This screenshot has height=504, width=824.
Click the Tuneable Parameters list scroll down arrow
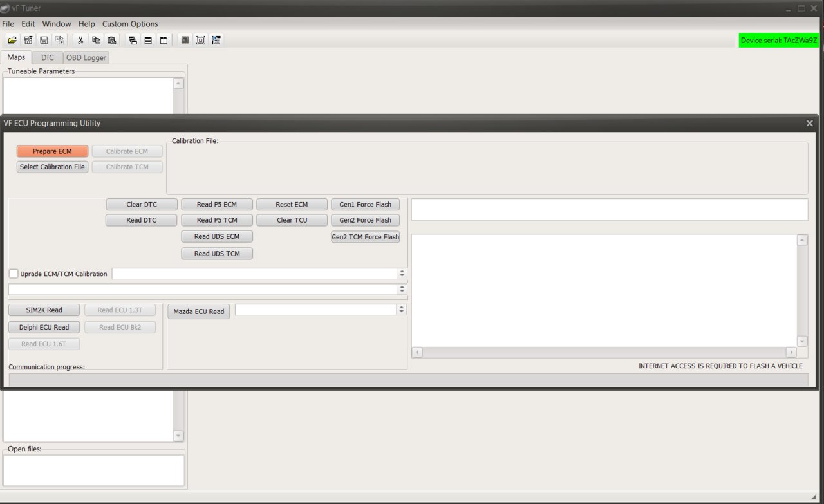click(x=178, y=436)
